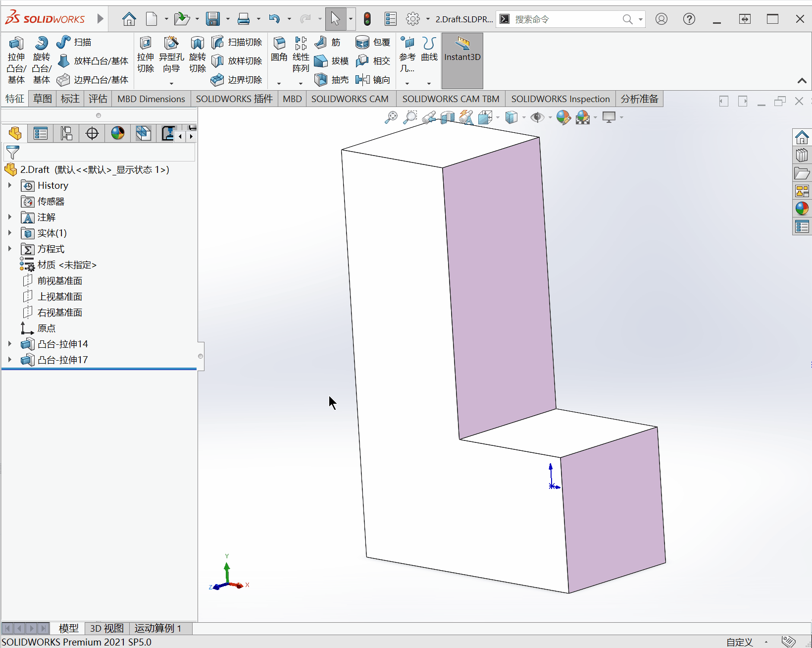This screenshot has width=812, height=648.
Task: Open the Hole Wizard (异型孔向导) tool
Action: coord(171,55)
